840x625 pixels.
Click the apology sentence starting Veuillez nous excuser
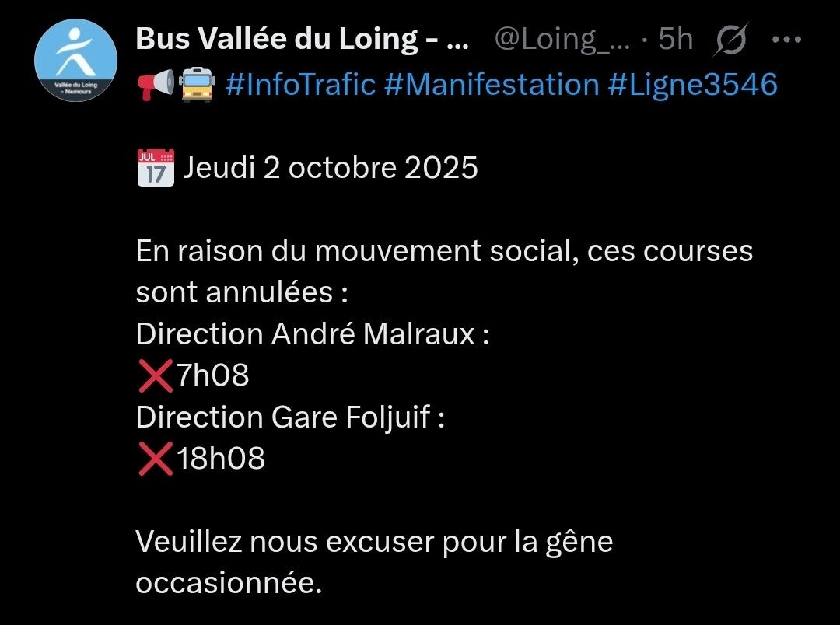coord(373,542)
